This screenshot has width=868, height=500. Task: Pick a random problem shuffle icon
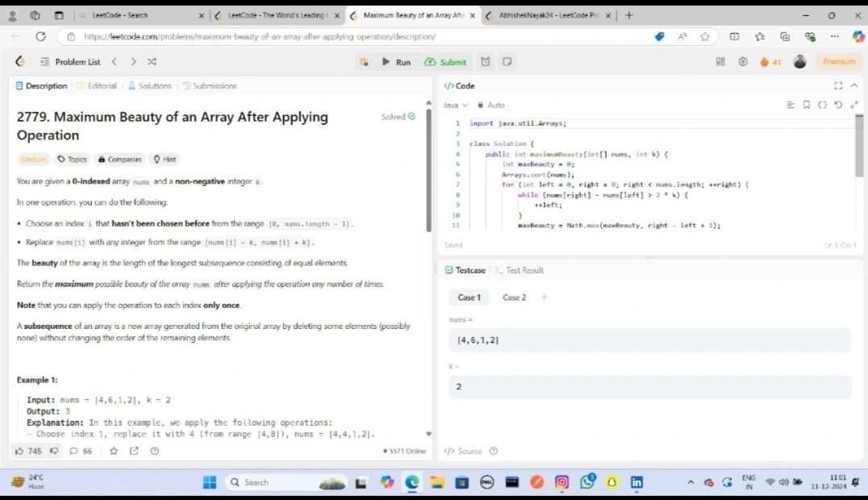pyautogui.click(x=152, y=61)
